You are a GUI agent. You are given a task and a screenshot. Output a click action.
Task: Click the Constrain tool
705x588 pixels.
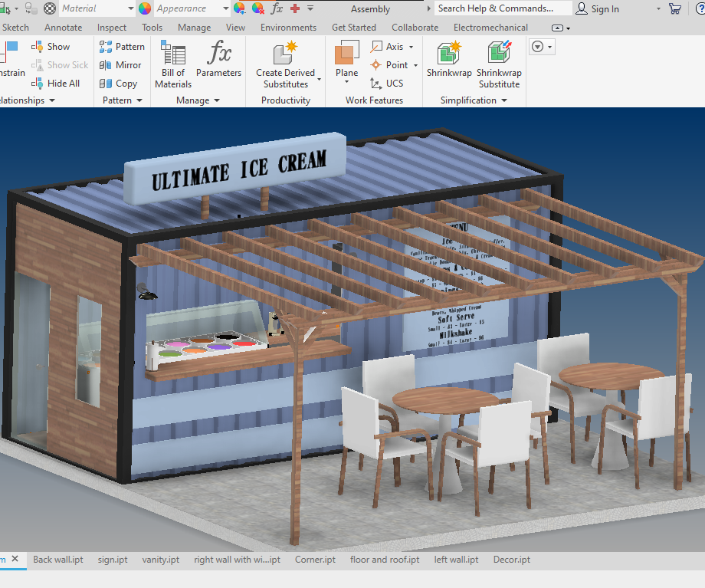coord(11,59)
